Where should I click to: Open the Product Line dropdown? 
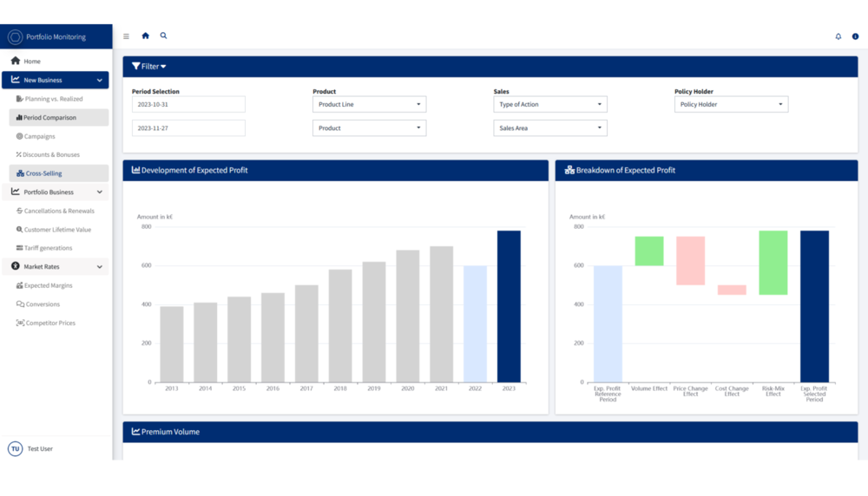pyautogui.click(x=369, y=105)
